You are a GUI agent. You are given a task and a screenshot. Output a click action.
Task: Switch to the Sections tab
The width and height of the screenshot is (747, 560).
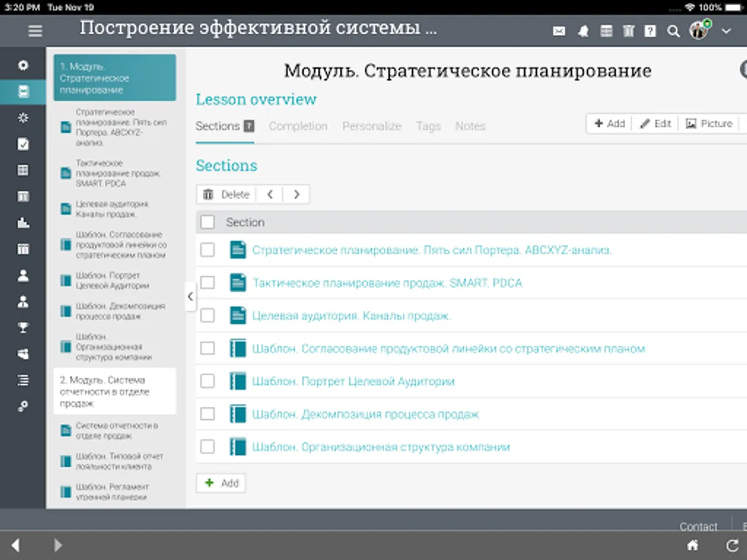(x=225, y=126)
